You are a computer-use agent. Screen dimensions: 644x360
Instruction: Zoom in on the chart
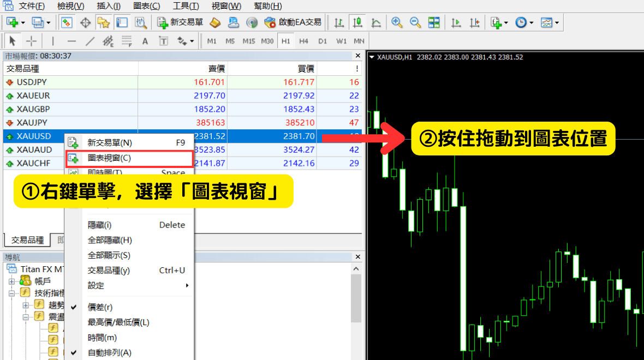[397, 22]
